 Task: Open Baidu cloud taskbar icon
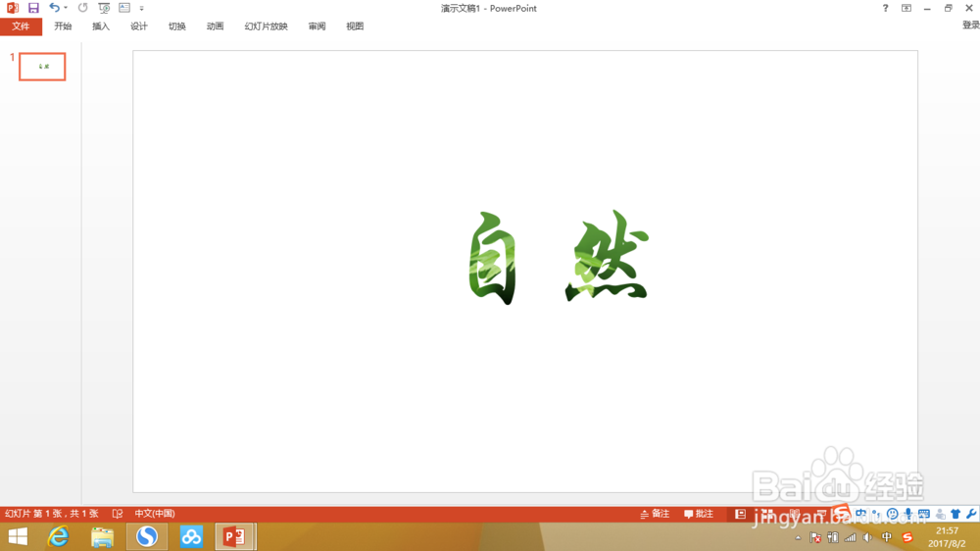[191, 536]
